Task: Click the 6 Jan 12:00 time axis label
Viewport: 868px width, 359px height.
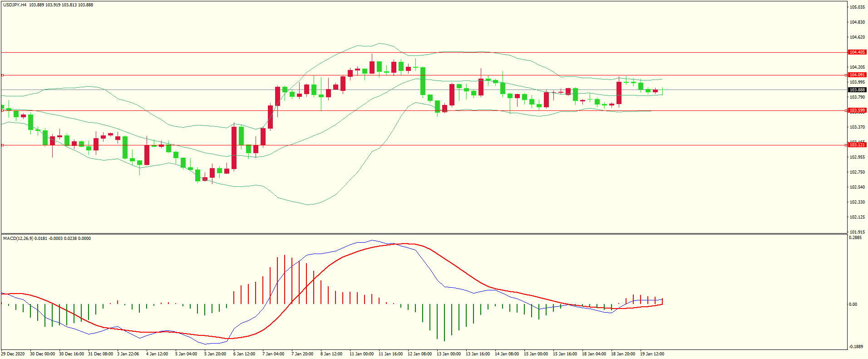Action: [x=244, y=354]
